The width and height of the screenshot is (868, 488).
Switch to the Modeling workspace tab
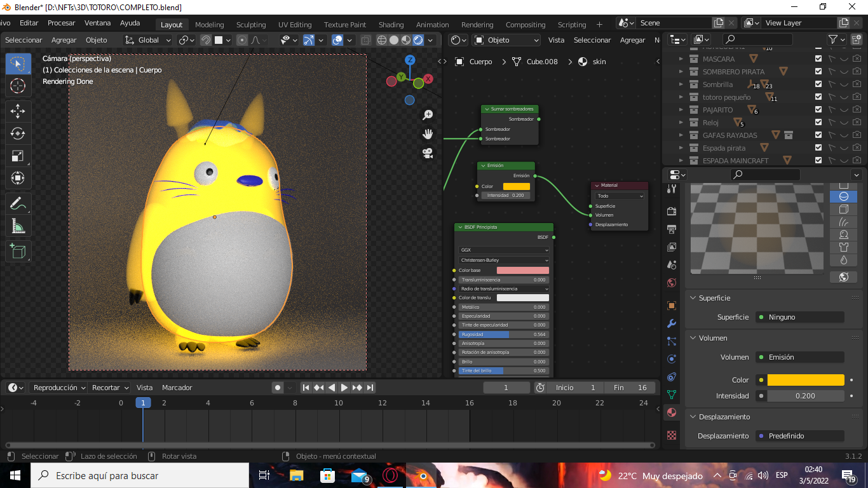tap(209, 25)
